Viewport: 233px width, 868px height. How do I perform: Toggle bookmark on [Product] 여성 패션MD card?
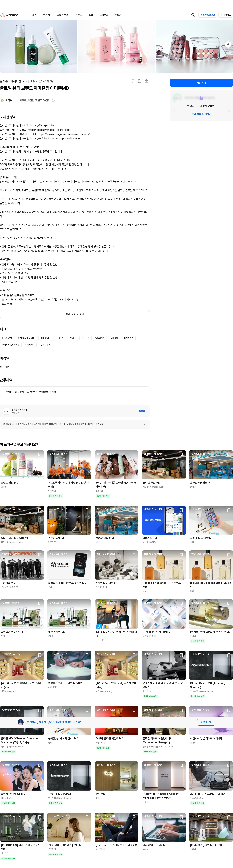pos(181,603)
